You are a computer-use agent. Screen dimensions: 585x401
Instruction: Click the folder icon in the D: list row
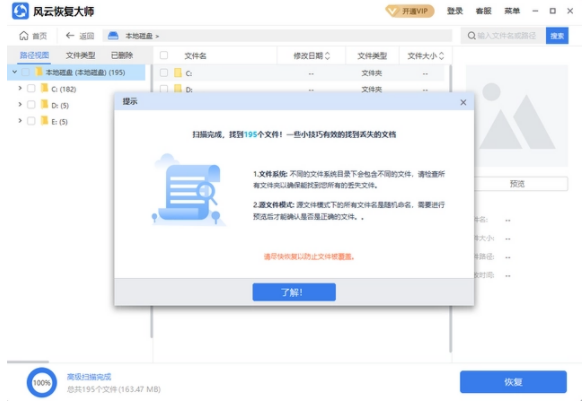coord(178,89)
